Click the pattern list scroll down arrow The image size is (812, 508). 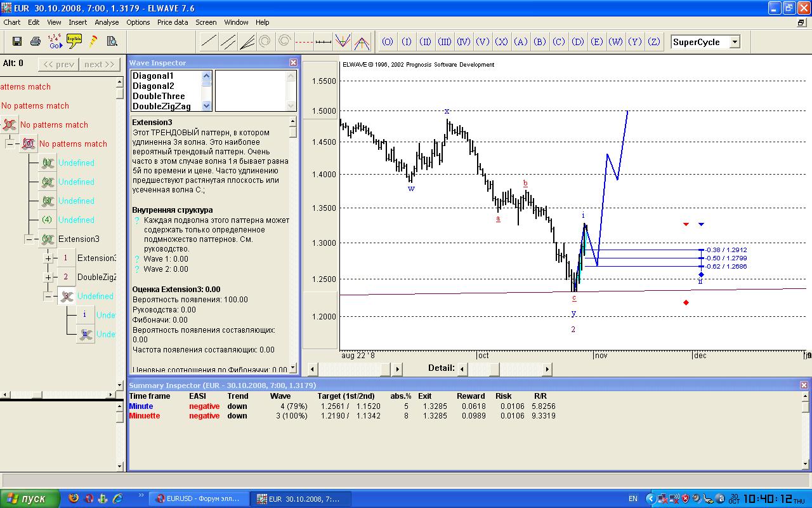click(x=206, y=106)
